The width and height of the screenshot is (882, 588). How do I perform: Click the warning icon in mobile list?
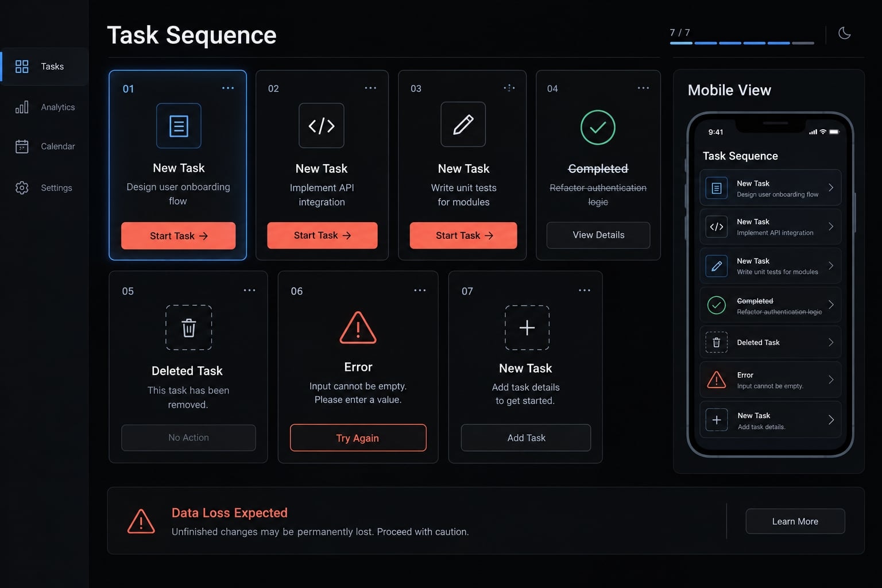pos(717,380)
